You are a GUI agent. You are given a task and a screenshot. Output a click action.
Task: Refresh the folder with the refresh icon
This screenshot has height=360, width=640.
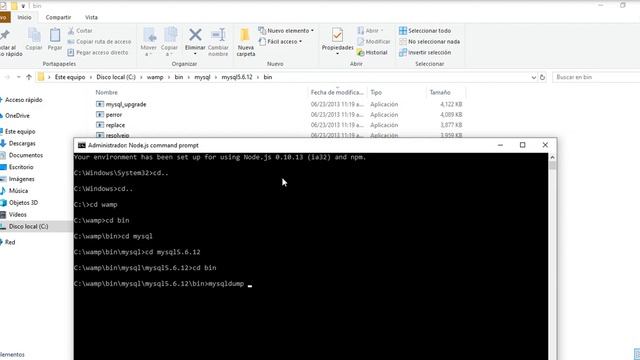(542, 77)
